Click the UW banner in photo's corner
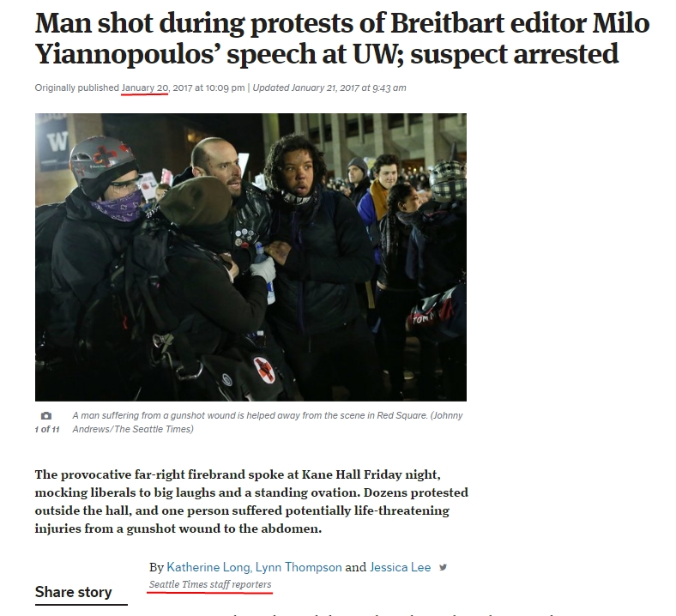The width and height of the screenshot is (676, 616). coord(52,142)
